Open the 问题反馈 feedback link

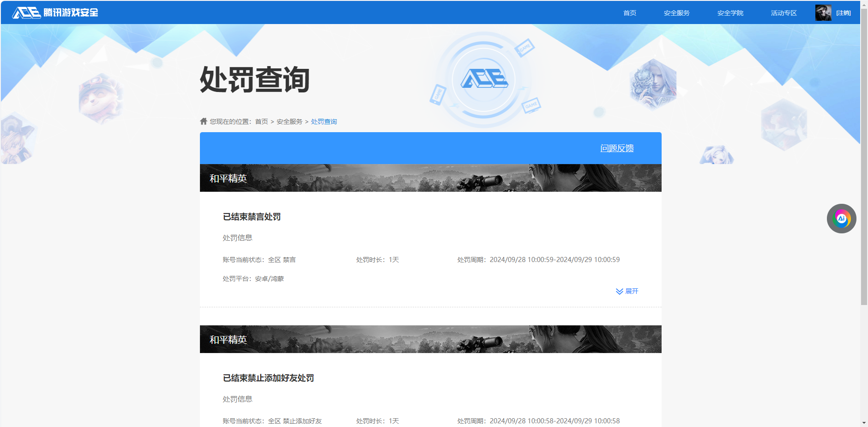pos(617,148)
